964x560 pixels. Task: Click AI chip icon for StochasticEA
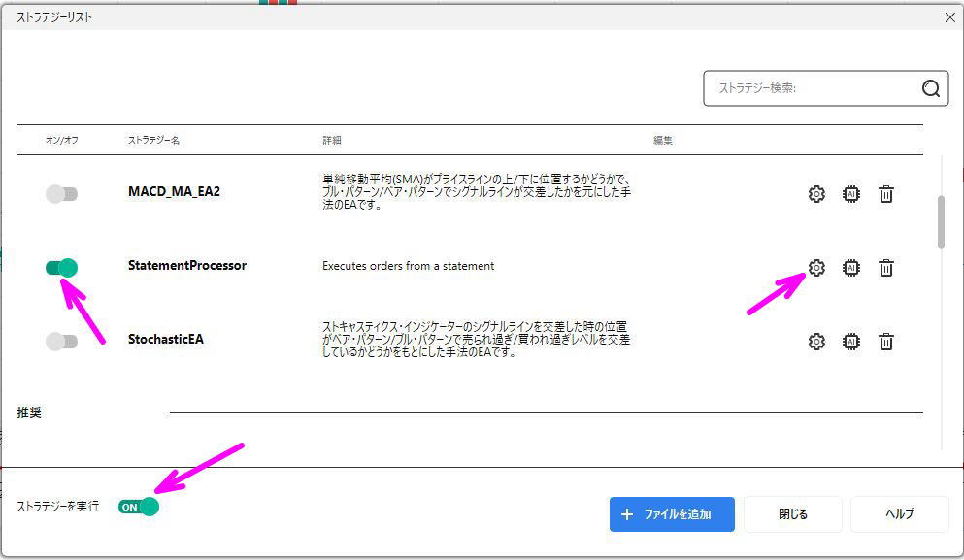click(x=851, y=342)
